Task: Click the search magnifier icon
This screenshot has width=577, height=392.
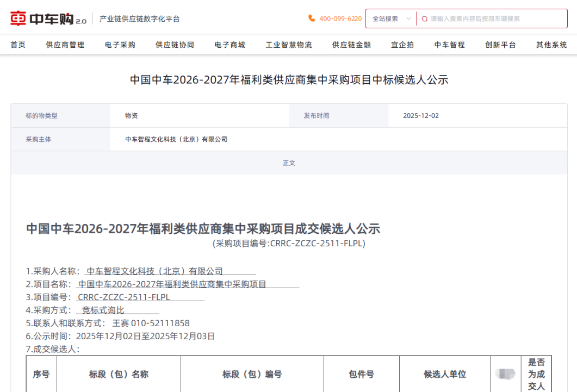Action: (x=424, y=18)
